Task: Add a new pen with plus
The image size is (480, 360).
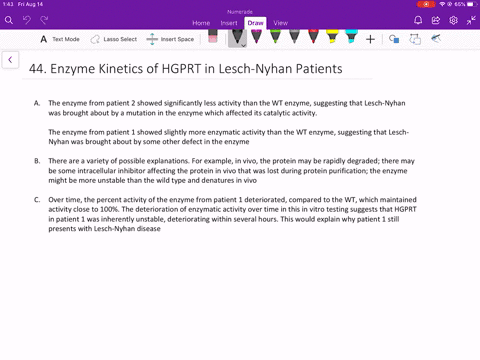Action: coord(370,39)
